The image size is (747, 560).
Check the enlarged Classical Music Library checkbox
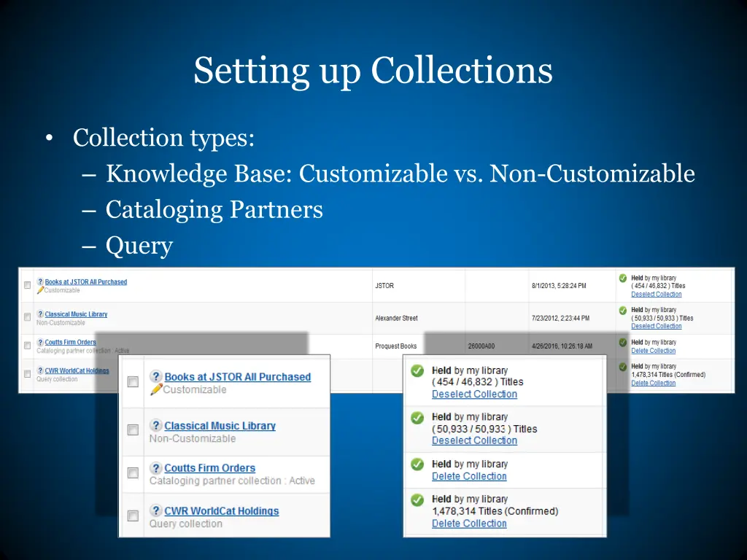pos(133,430)
